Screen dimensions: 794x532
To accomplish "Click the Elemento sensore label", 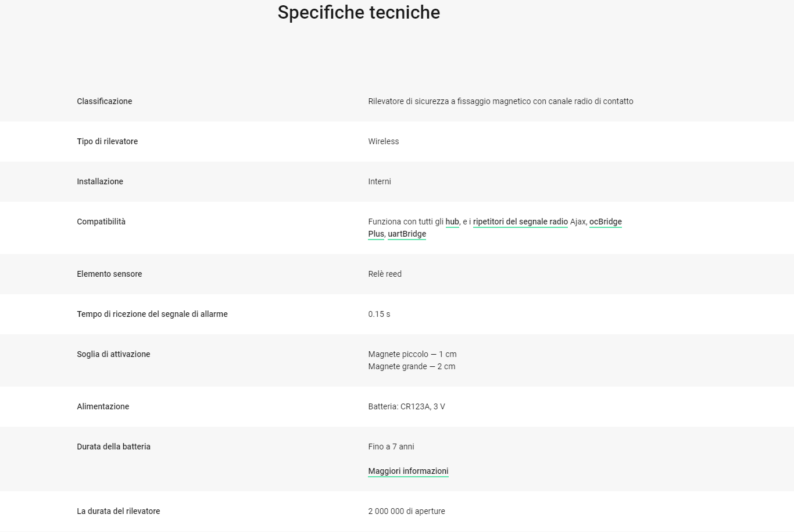I will pyautogui.click(x=109, y=274).
